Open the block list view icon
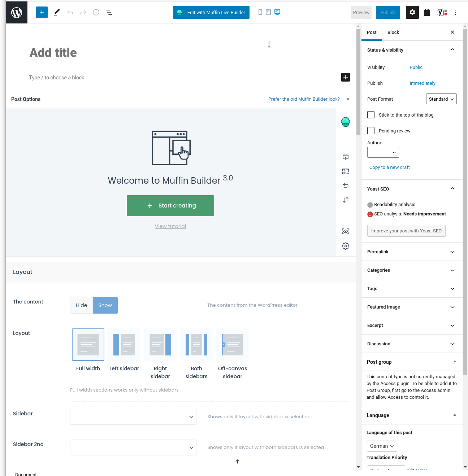468x476 pixels. tap(109, 12)
